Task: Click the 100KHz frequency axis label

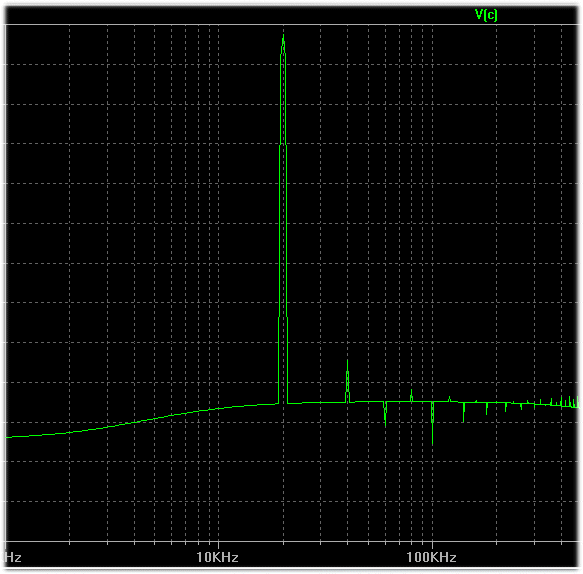Action: click(431, 557)
